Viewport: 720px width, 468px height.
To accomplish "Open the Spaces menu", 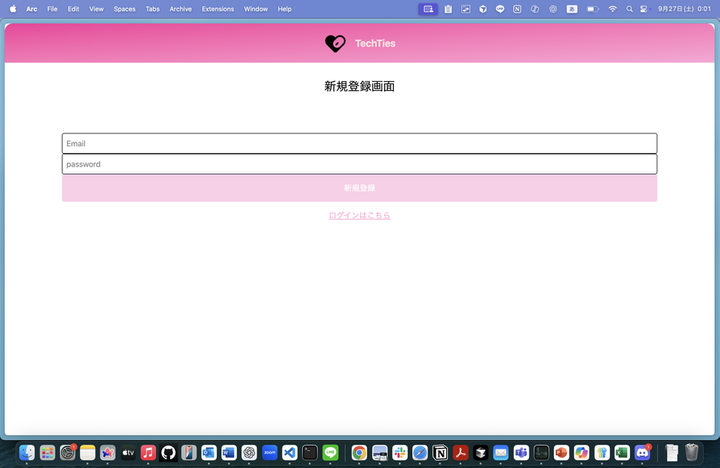I will click(124, 9).
